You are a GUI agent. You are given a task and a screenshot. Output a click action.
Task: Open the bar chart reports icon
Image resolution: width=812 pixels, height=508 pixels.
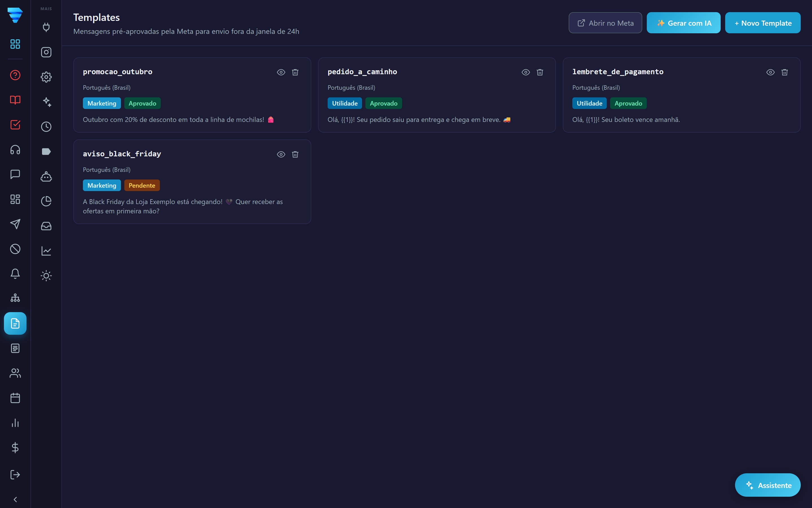pyautogui.click(x=15, y=423)
